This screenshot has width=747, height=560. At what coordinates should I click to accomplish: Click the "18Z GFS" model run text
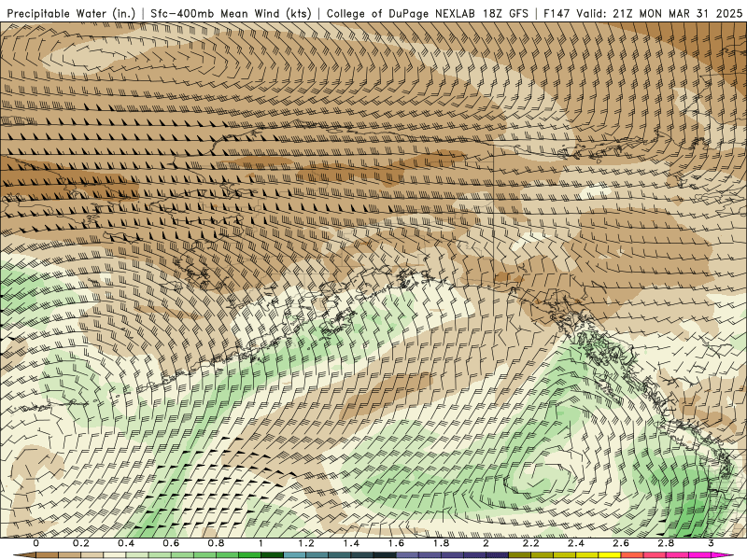pyautogui.click(x=505, y=13)
